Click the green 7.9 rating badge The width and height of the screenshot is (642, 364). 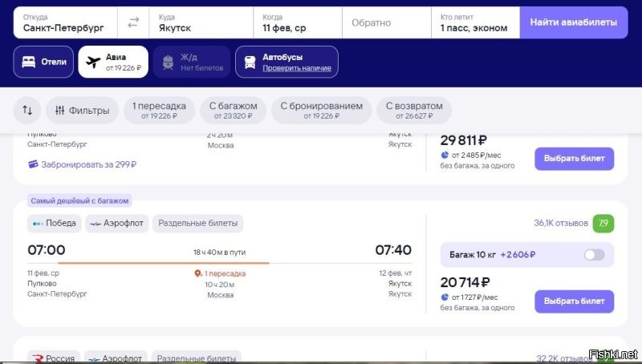coord(603,223)
